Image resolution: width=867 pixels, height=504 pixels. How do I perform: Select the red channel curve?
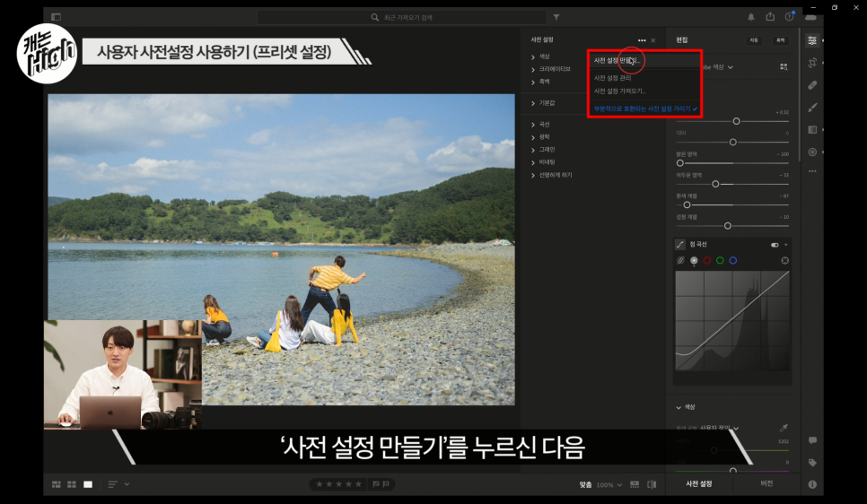(x=707, y=260)
